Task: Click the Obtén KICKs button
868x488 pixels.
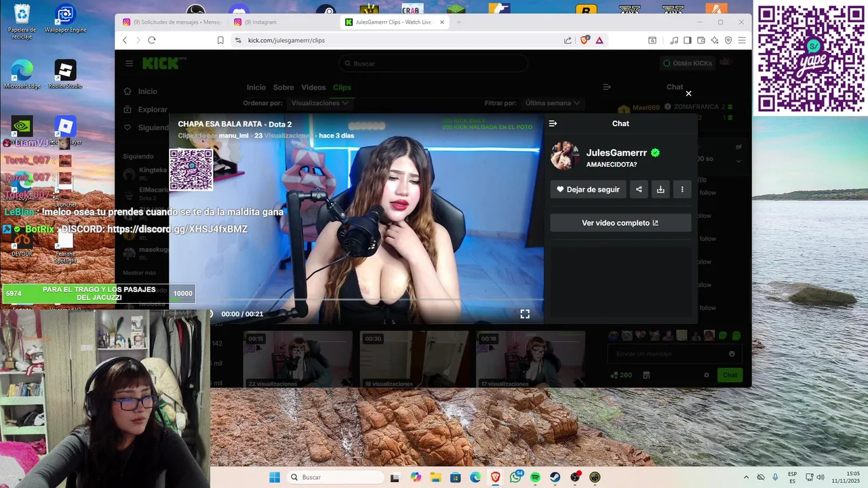Action: pos(688,63)
